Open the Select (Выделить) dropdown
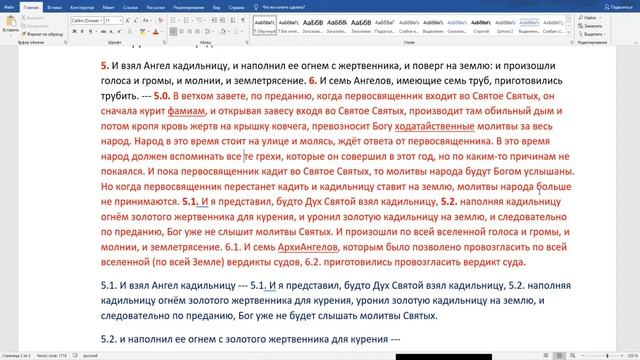The width and height of the screenshot is (640, 360). 592,34
